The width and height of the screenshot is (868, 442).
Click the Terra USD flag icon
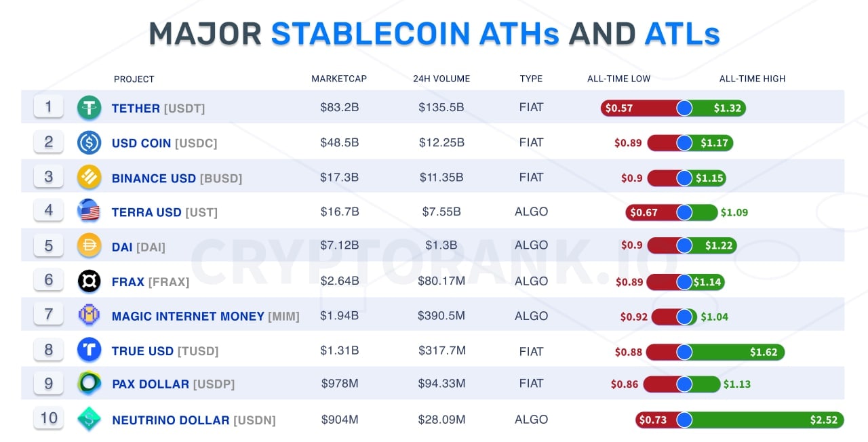point(89,212)
